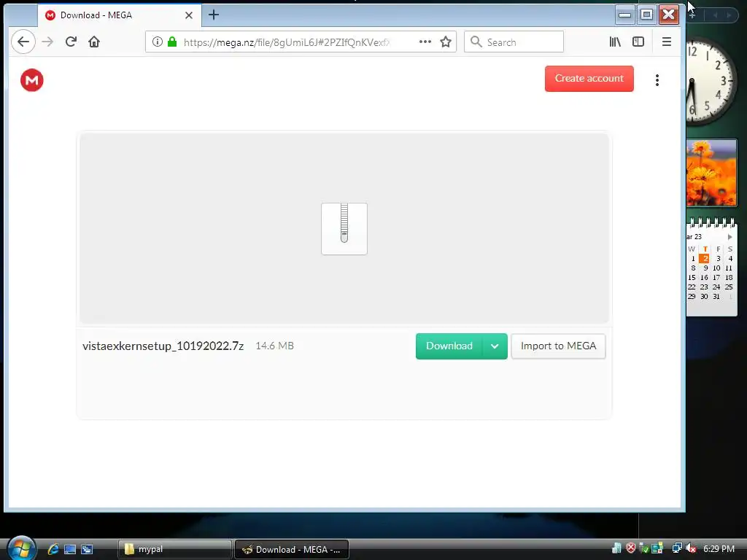The image size is (747, 560).
Task: Minimize the browser window
Action: coord(624,15)
